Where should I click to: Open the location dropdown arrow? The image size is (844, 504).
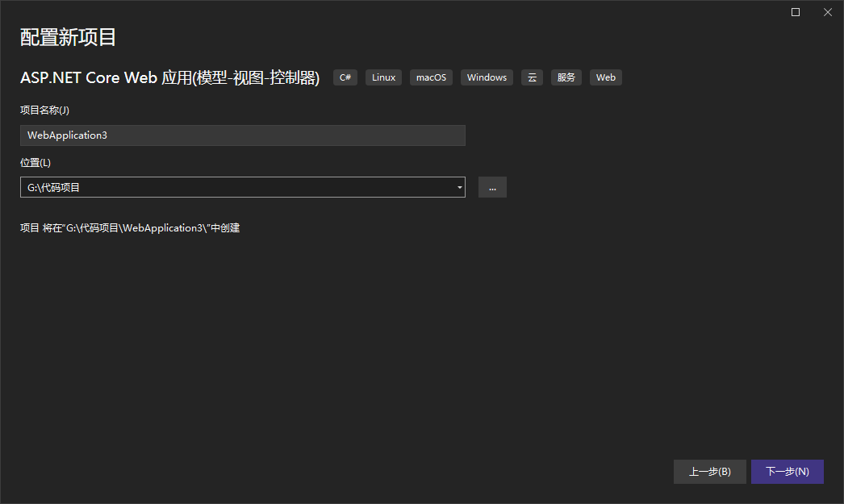459,187
